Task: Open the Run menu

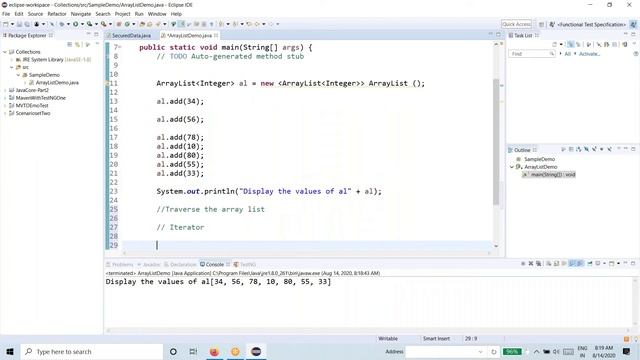Action: [x=139, y=14]
